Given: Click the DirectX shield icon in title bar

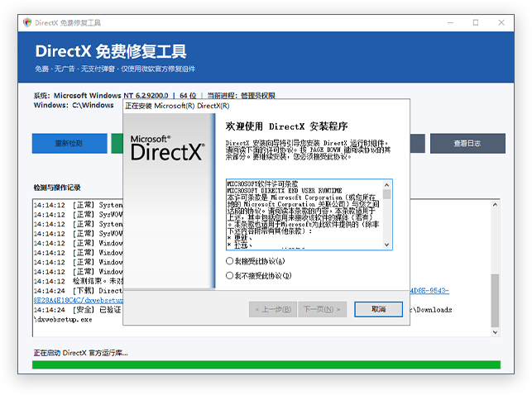Looking at the screenshot, I should click(27, 22).
